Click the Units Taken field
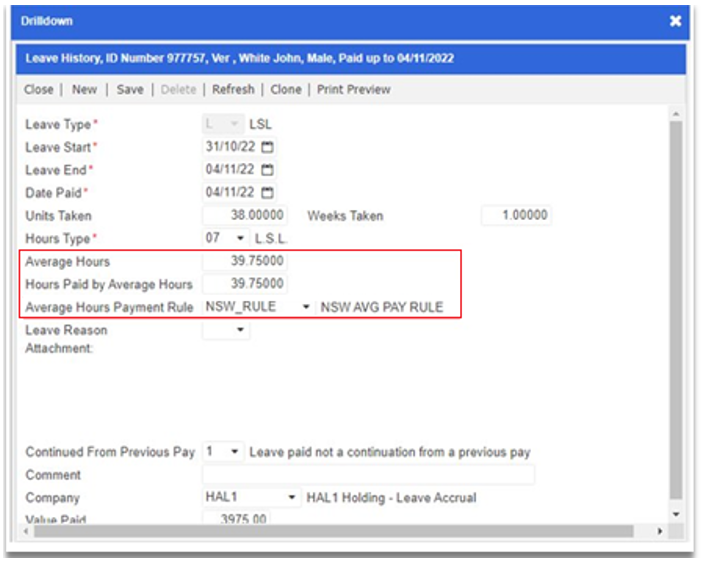 click(x=245, y=215)
